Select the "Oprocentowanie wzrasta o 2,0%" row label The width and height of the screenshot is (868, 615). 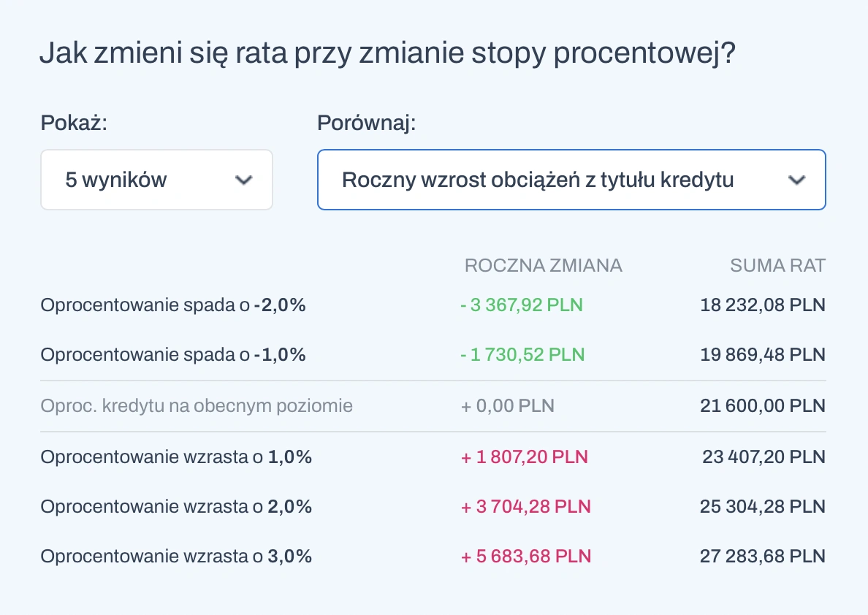tap(176, 506)
